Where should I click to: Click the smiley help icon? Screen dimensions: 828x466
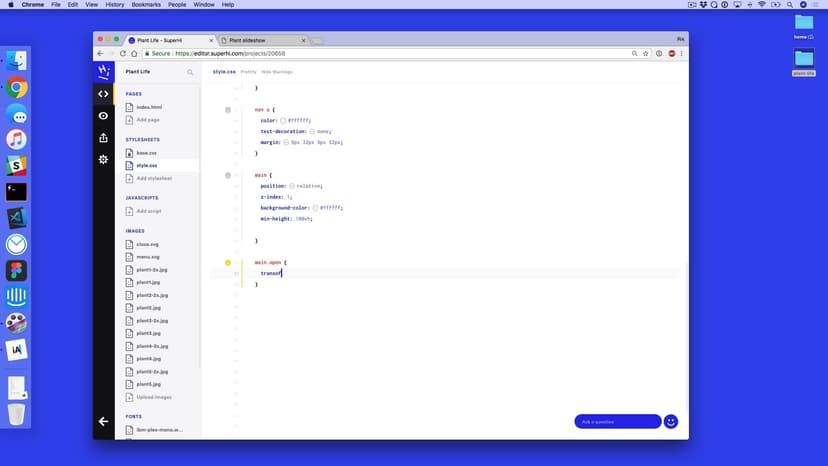tap(671, 421)
